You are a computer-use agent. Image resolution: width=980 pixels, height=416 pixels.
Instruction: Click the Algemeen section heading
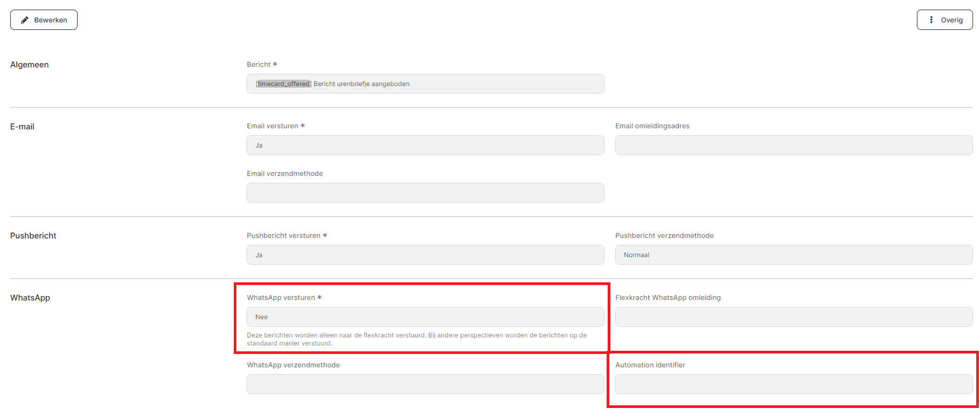[29, 65]
